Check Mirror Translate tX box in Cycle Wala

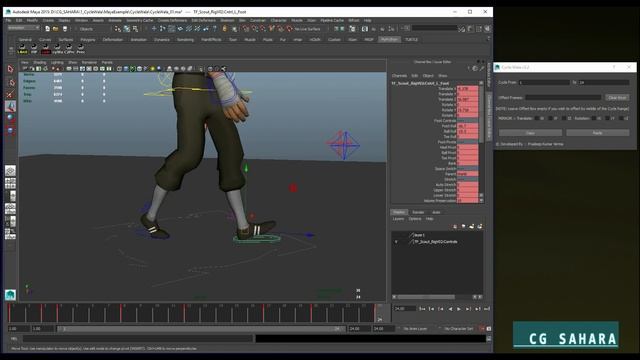pos(537,118)
